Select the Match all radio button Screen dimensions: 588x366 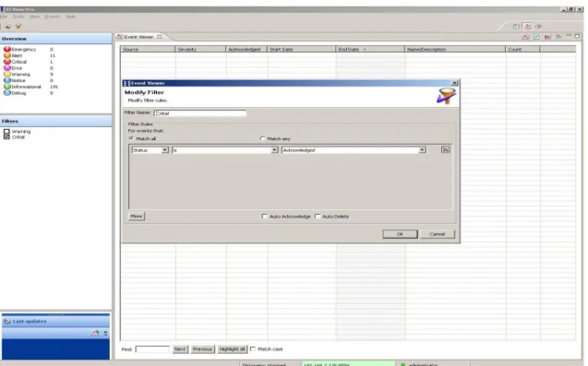[131, 138]
